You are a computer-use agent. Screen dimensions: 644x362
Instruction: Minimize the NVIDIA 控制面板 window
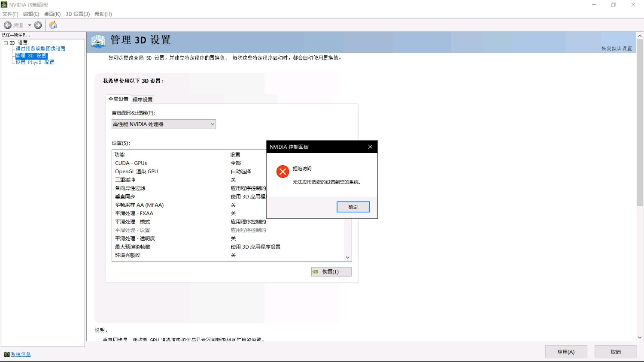tap(594, 5)
